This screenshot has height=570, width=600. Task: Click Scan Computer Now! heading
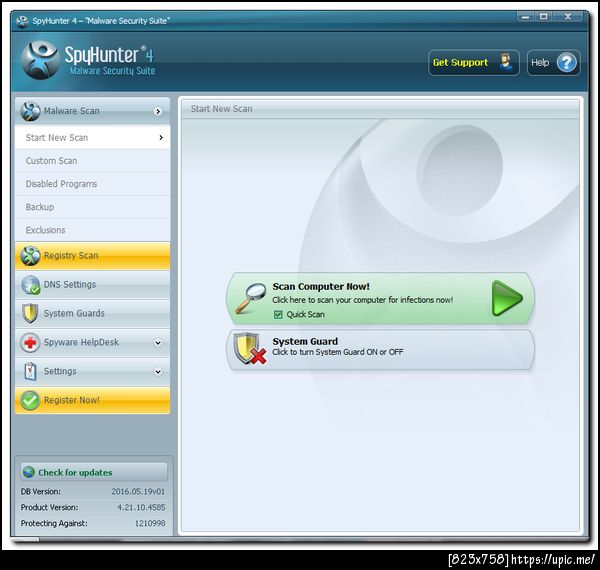coord(321,287)
